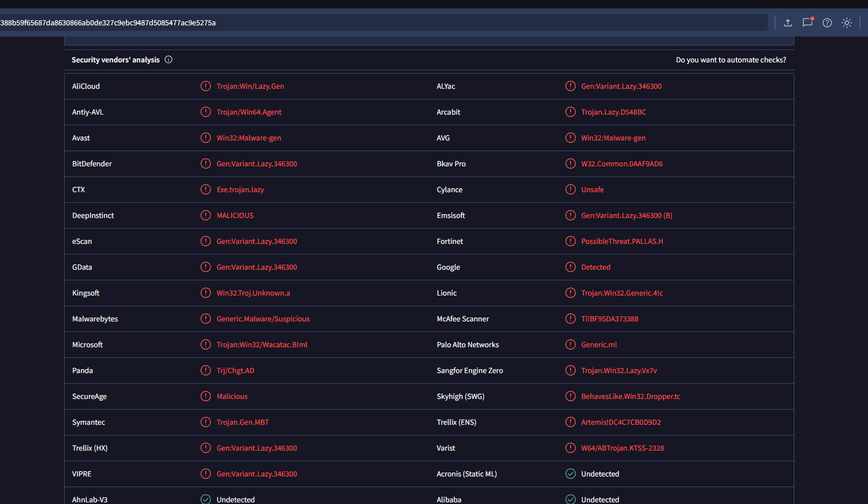
Task: Select 'Trojan.Lazy.D548BC' detection text
Action: pos(613,112)
